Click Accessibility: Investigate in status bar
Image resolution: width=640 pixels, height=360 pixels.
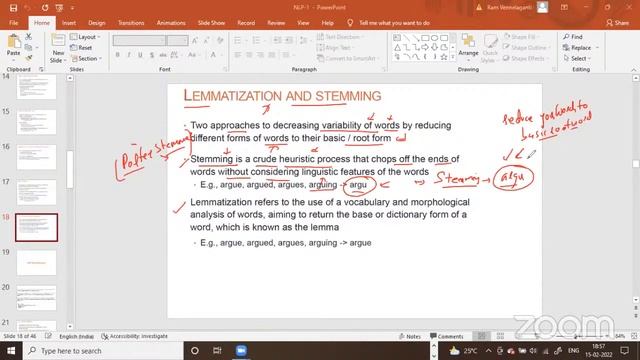(x=135, y=336)
